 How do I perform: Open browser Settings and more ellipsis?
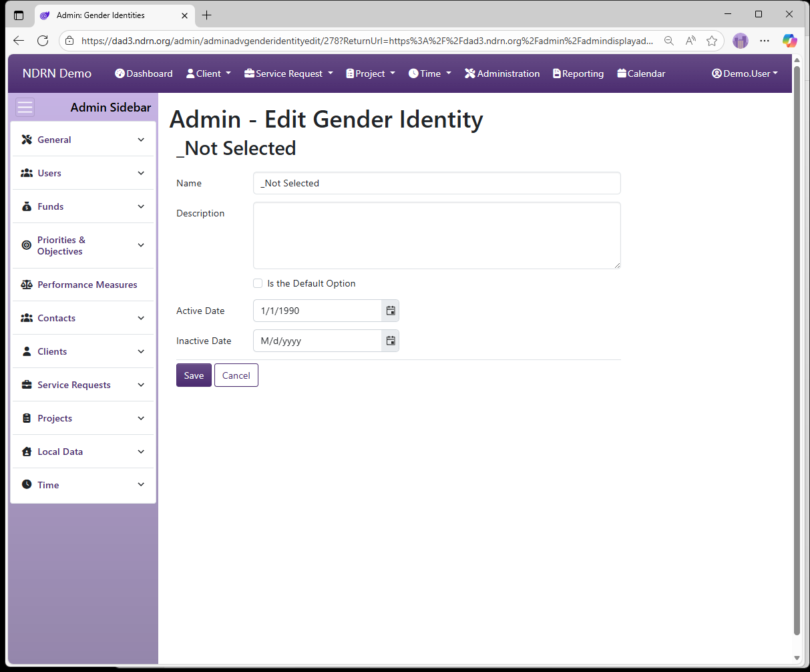coord(765,41)
